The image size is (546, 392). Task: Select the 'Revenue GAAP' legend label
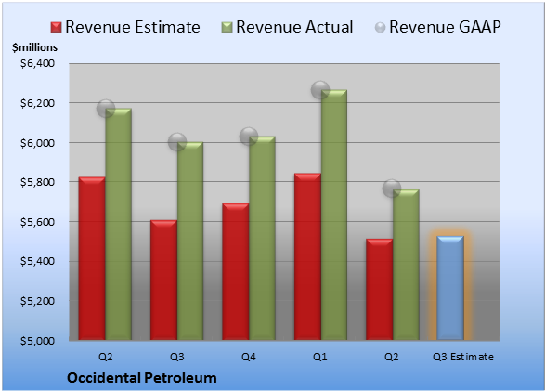445,27
